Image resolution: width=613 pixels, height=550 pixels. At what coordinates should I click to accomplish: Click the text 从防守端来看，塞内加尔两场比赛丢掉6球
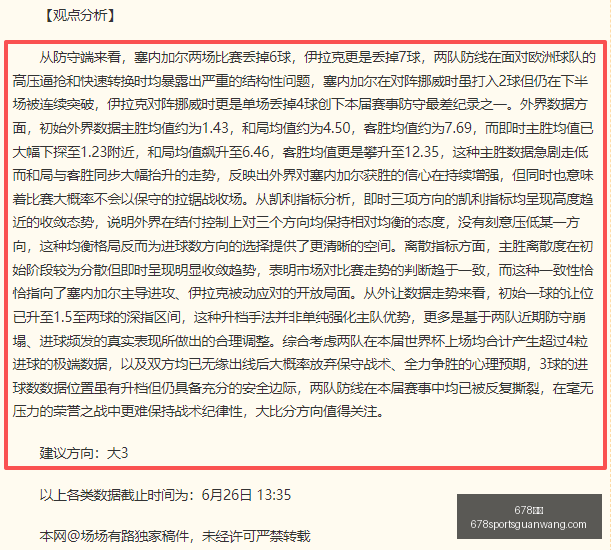tap(165, 57)
